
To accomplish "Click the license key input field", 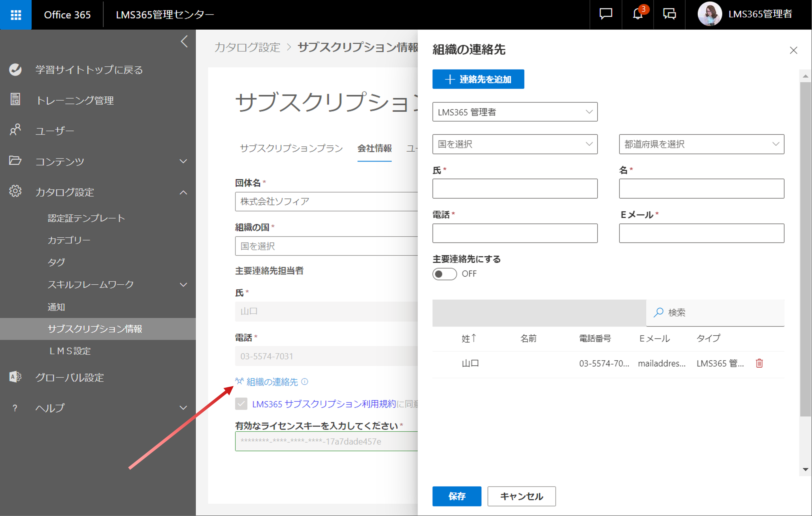I will click(326, 441).
